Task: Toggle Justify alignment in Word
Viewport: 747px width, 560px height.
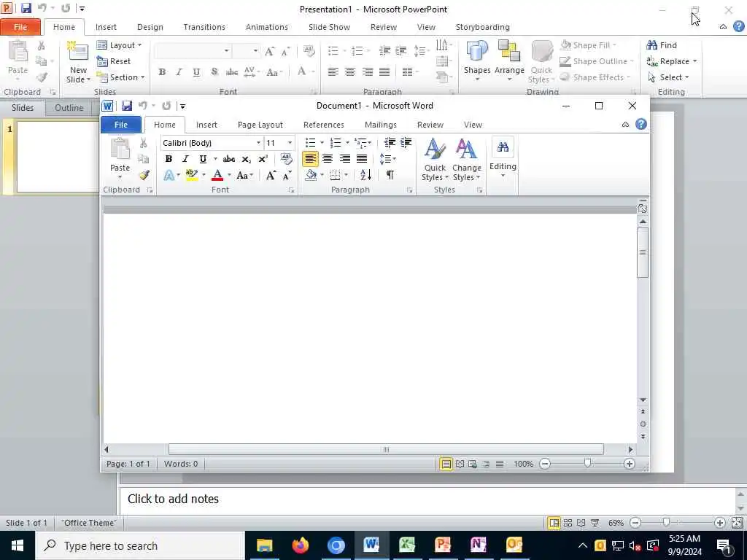Action: point(362,159)
